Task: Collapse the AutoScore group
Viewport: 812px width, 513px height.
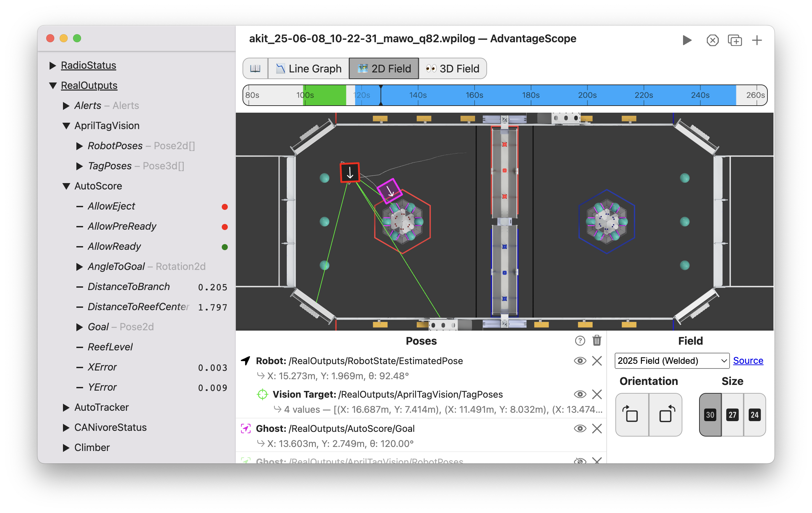Action: [x=66, y=186]
